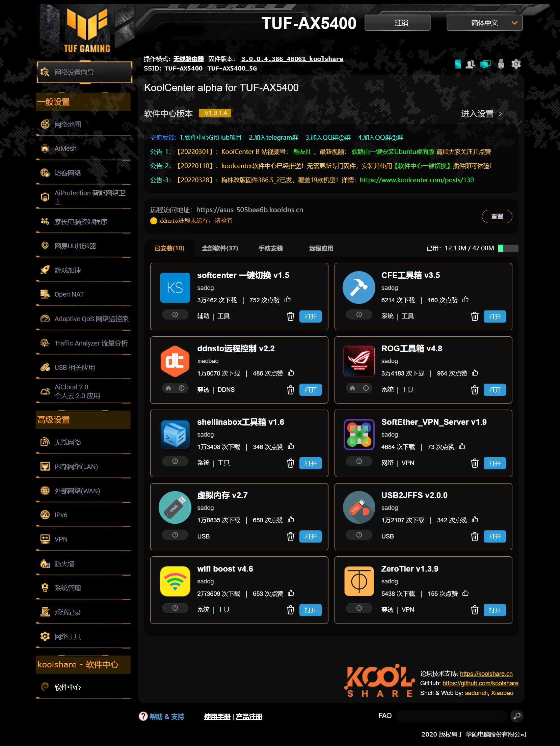Trash the SoftEther_VPN_Server plugin

(x=474, y=463)
